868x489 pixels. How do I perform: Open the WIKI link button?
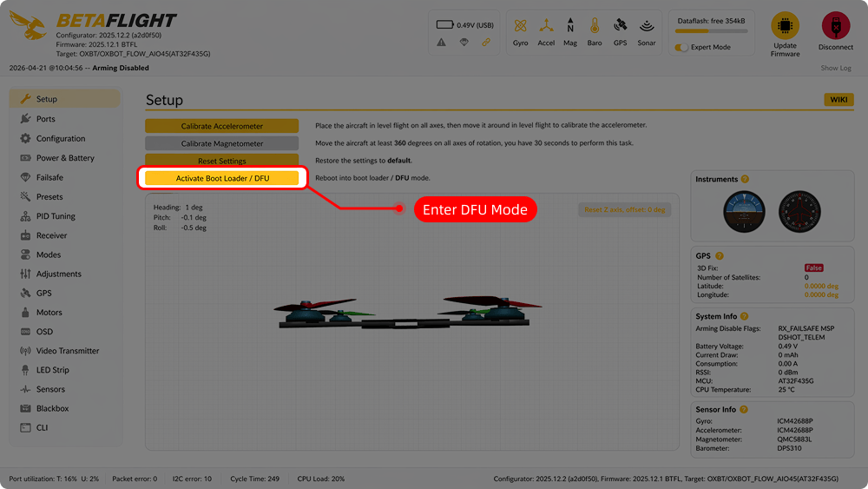point(838,100)
